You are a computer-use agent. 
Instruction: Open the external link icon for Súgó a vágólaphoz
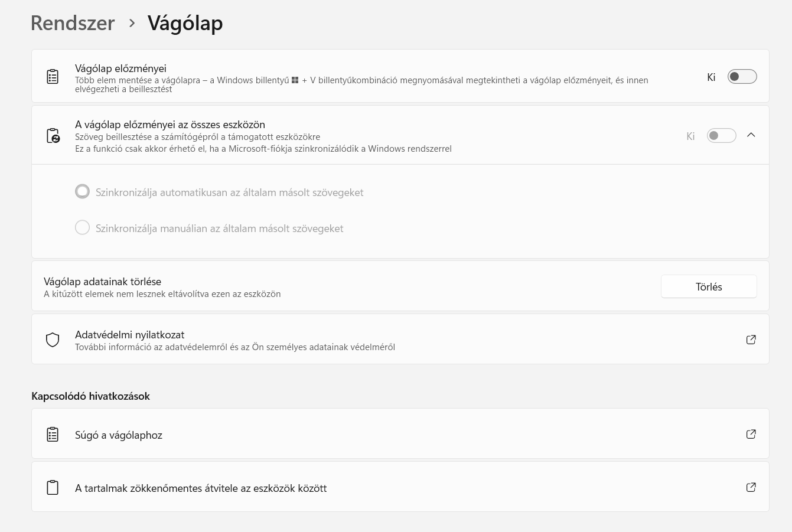coord(751,434)
